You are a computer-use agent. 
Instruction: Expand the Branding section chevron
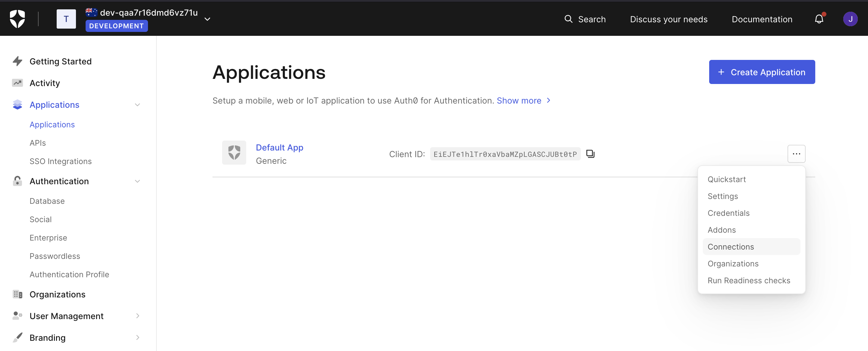137,337
